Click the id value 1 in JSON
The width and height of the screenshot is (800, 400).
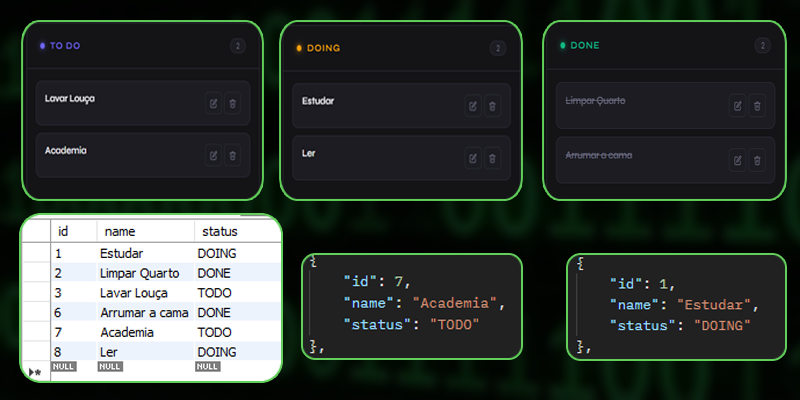point(664,284)
